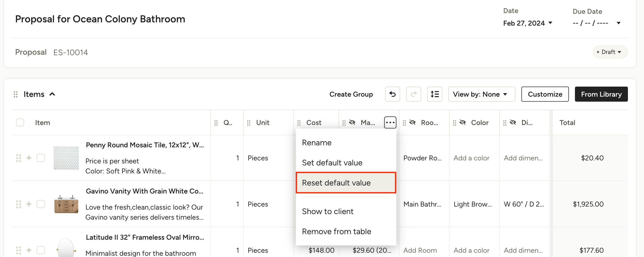
Task: Expand the View by: None dropdown
Action: (481, 94)
